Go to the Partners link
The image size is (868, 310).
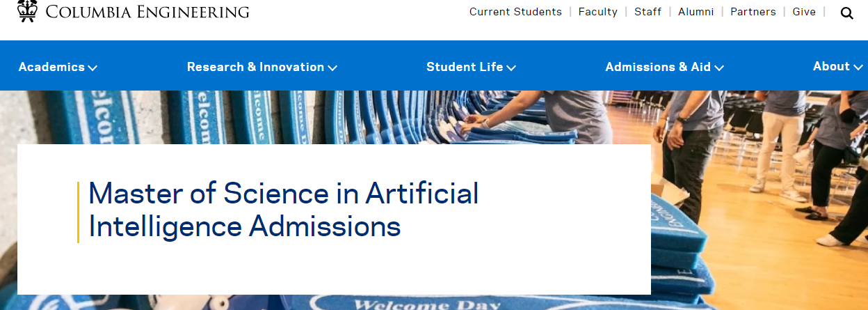coord(753,12)
